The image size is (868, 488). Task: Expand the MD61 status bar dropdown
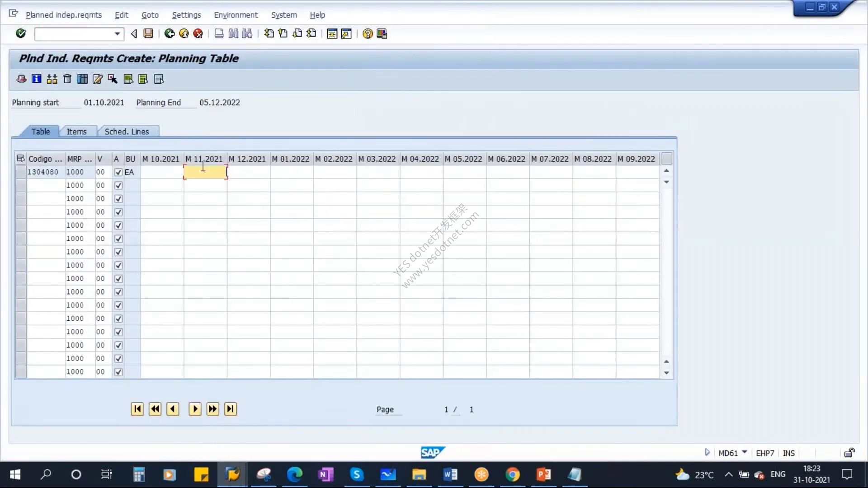click(745, 452)
